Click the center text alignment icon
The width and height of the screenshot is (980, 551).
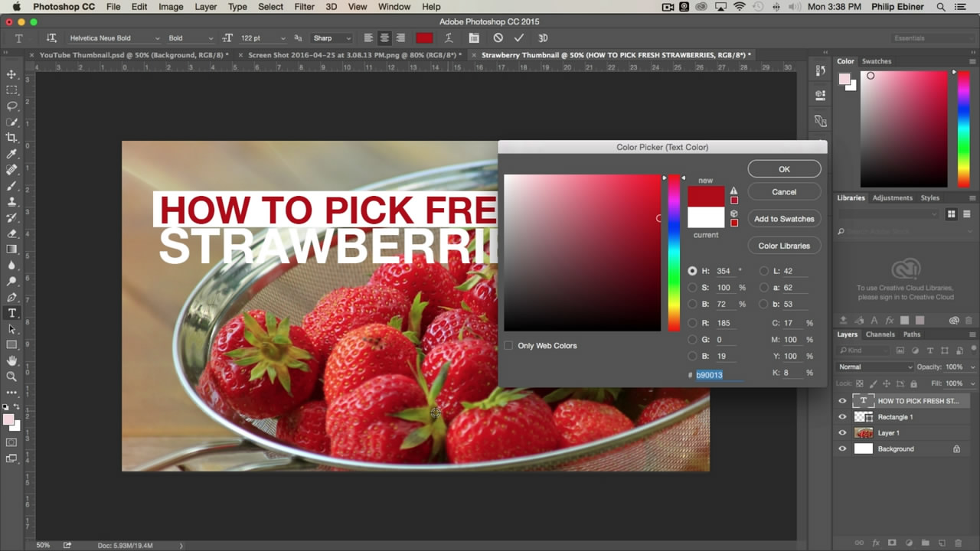coord(384,37)
